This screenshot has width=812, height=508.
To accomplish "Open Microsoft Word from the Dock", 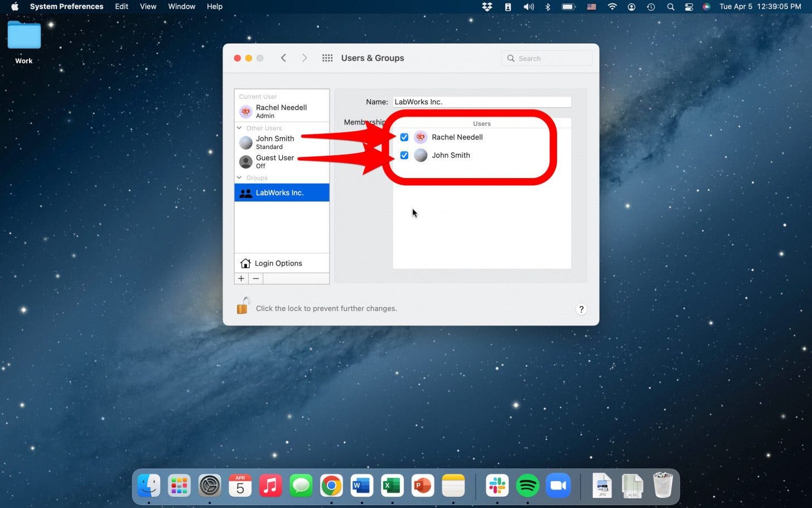I will (362, 486).
